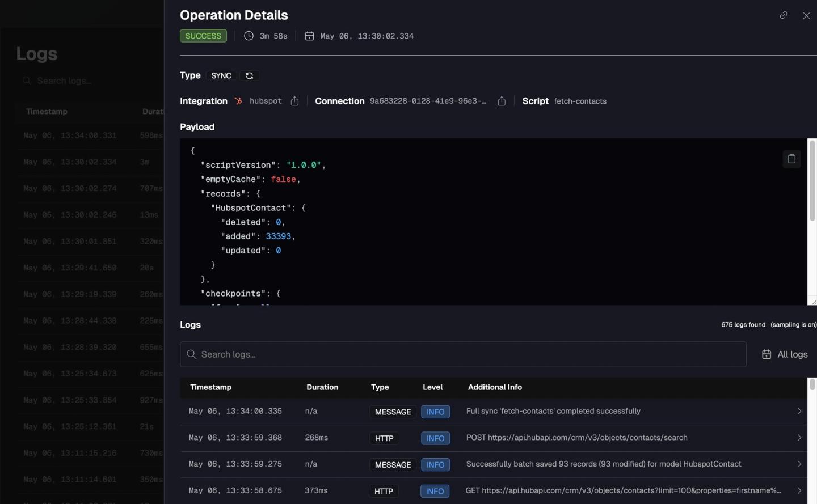Screen dimensions: 817x504
Task: Click the HTTP badge in the 13:33:59.368 row
Action: [x=384, y=438]
